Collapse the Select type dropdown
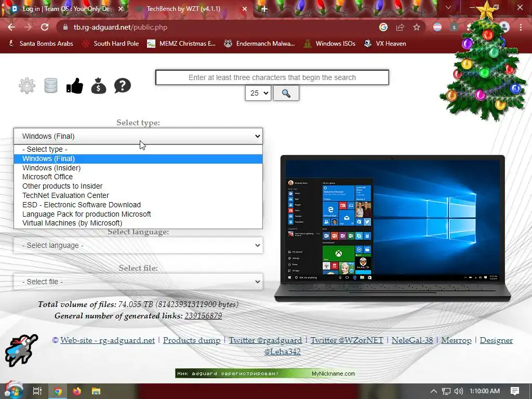 click(x=138, y=136)
